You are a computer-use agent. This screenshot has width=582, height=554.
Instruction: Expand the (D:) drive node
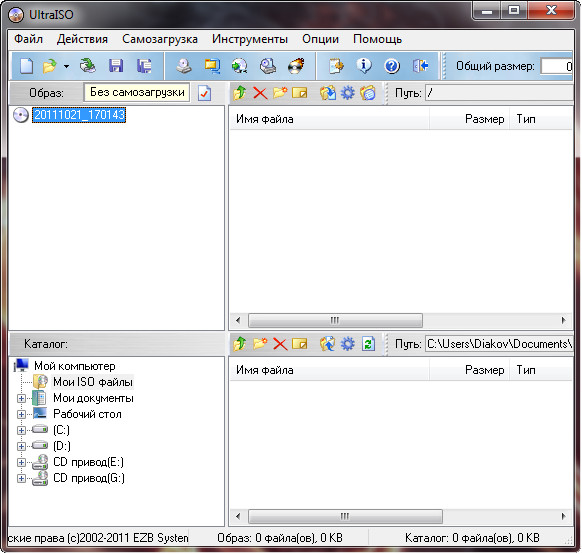[22, 446]
